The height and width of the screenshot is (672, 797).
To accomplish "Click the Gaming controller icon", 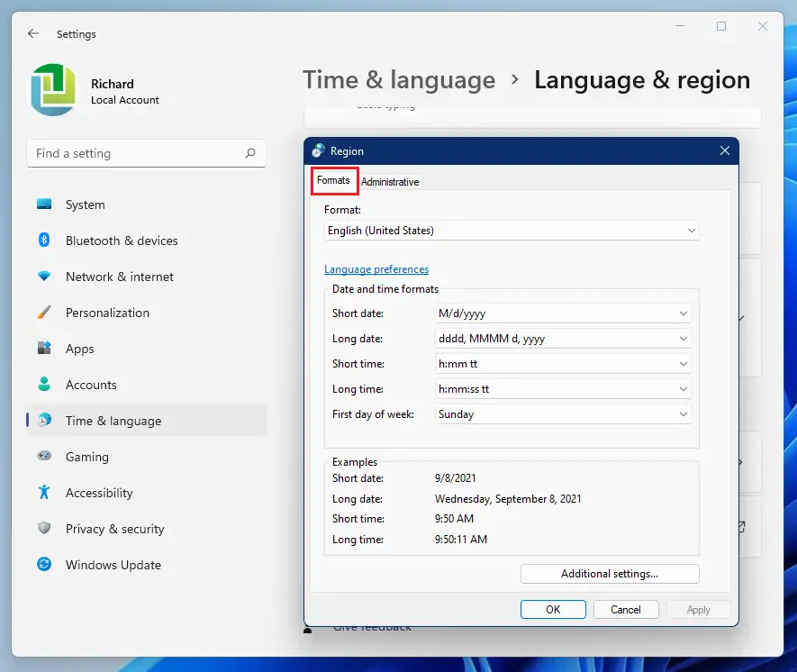I will (44, 456).
